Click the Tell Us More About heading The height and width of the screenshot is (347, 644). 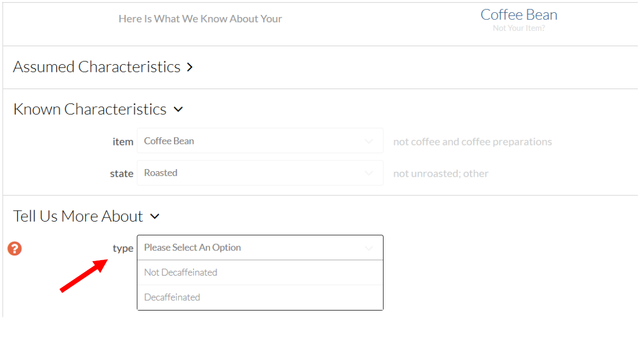tap(78, 216)
